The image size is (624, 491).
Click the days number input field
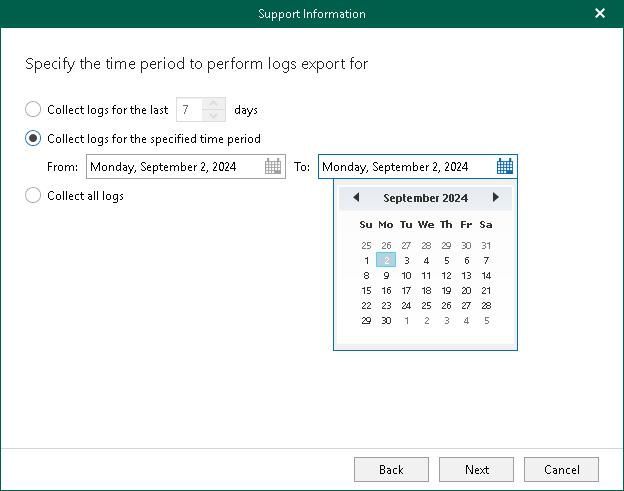(x=189, y=109)
